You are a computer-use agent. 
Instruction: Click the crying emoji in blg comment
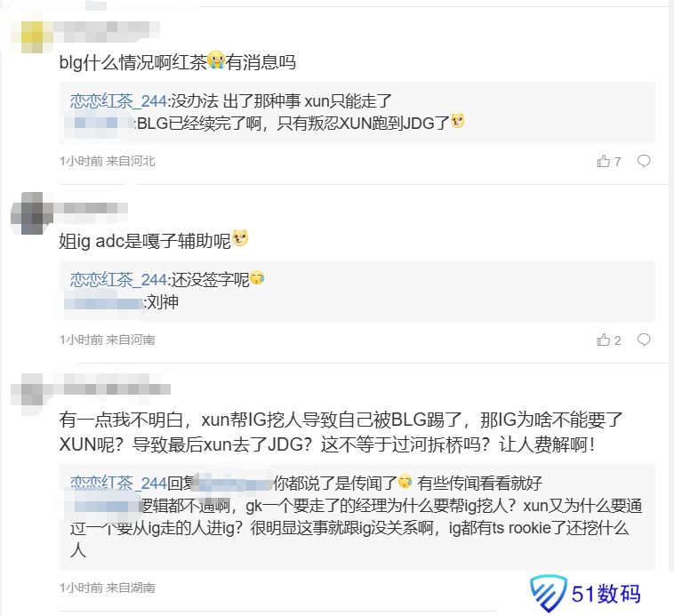tap(216, 60)
